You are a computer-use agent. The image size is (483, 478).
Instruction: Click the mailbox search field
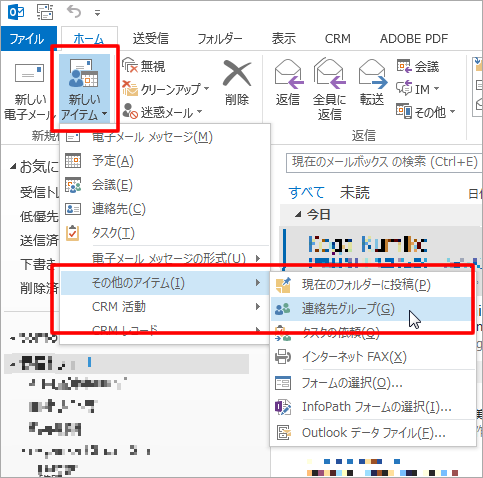tap(383, 162)
